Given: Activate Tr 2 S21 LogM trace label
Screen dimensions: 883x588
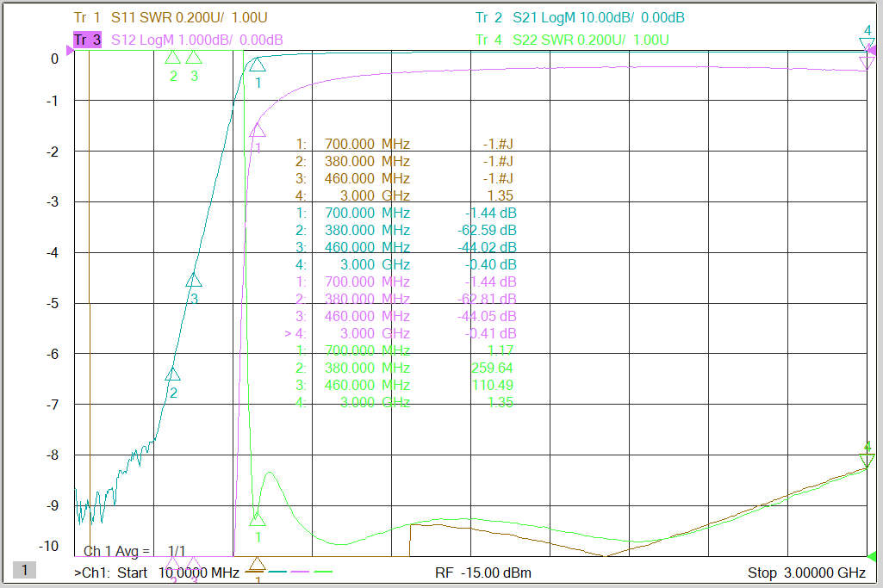Looking at the screenshot, I should 580,17.
